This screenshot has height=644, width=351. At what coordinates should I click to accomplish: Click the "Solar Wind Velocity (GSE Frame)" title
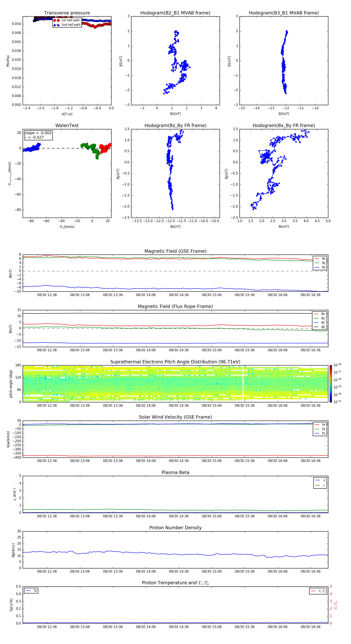point(175,417)
